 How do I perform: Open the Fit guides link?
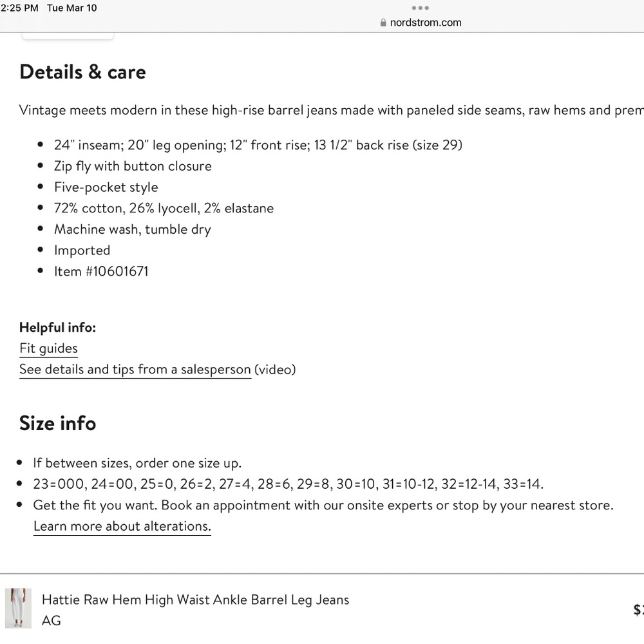point(48,349)
